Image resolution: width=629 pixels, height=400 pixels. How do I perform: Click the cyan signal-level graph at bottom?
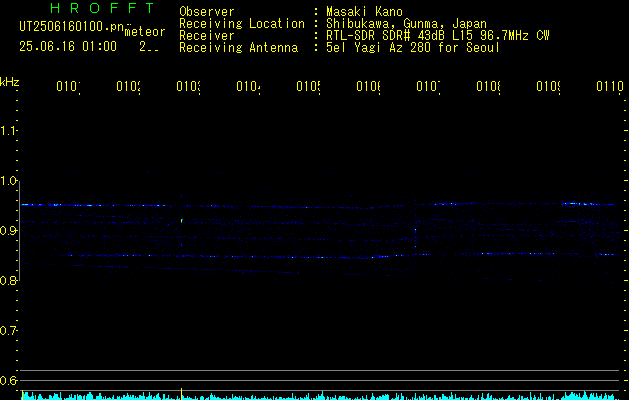point(321,396)
